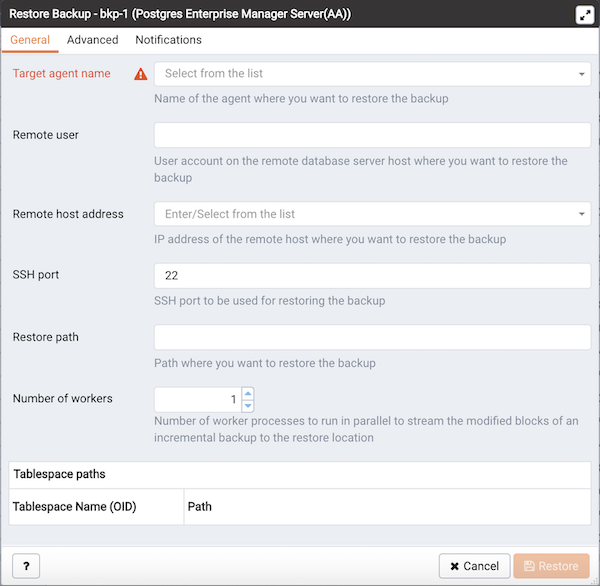Decrease the Number of workers value
Viewport: 600px width, 586px height.
pos(248,406)
